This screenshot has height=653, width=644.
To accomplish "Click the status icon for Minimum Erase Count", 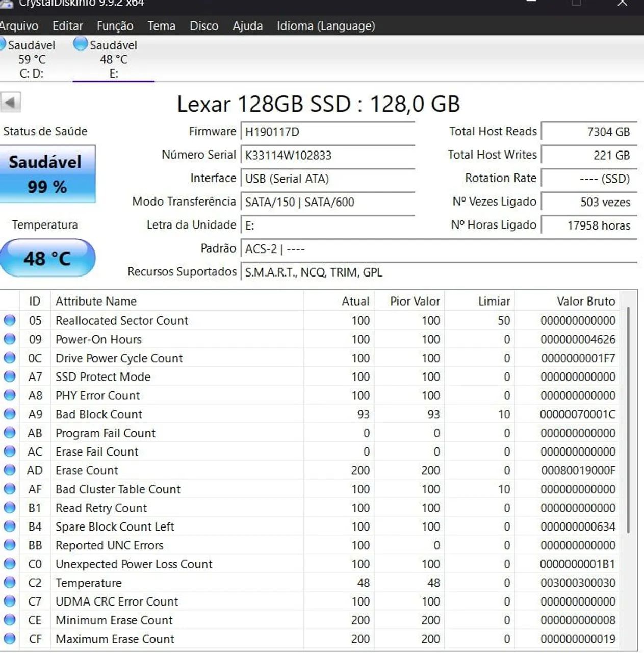I will (10, 620).
